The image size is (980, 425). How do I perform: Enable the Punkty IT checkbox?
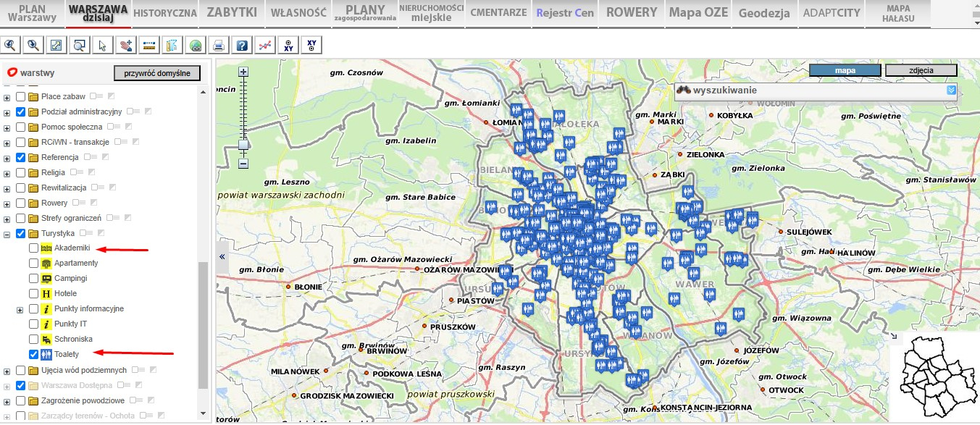point(33,324)
